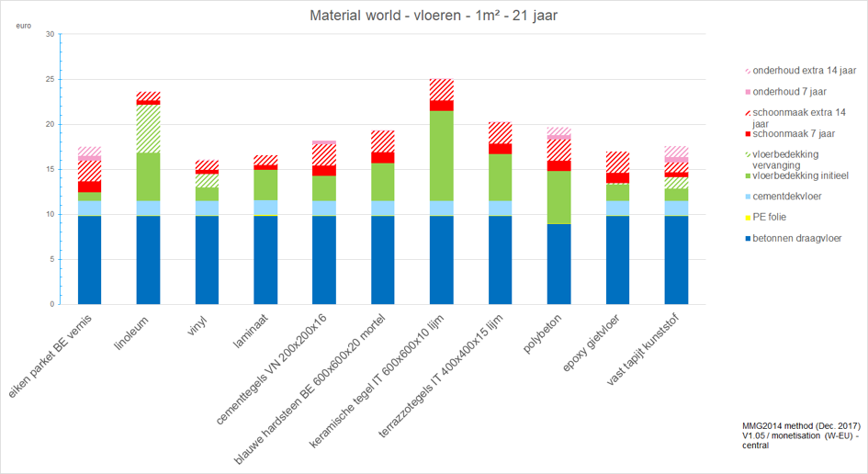Click legend label 'schoonmaak extra 14 jaar'
Viewport: 868px width, 474px height.
(799, 118)
